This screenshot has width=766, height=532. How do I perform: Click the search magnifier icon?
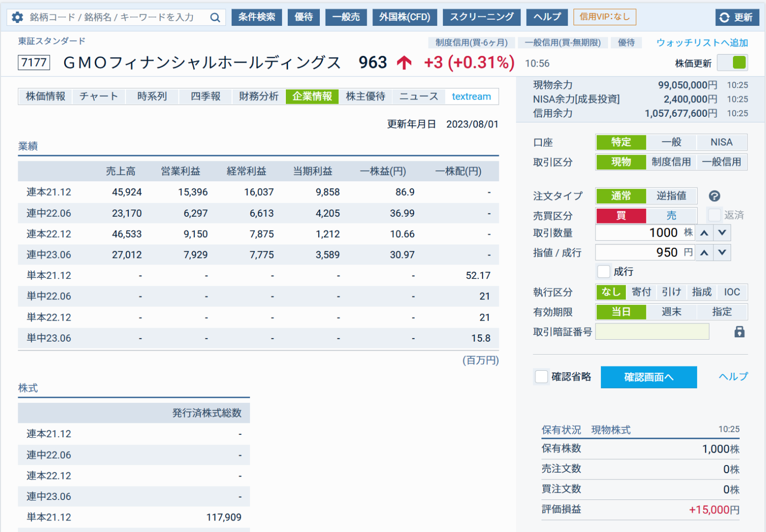coord(215,17)
